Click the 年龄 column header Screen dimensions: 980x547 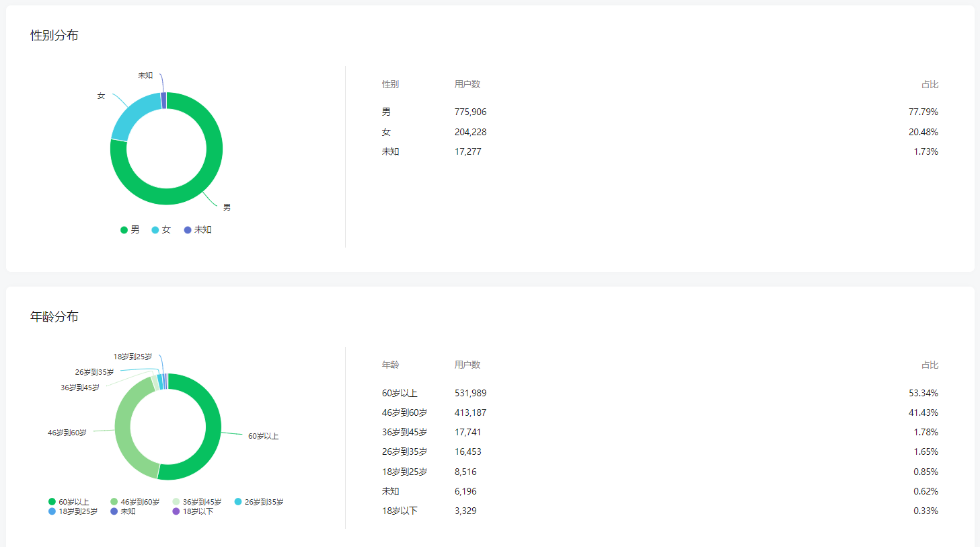390,365
